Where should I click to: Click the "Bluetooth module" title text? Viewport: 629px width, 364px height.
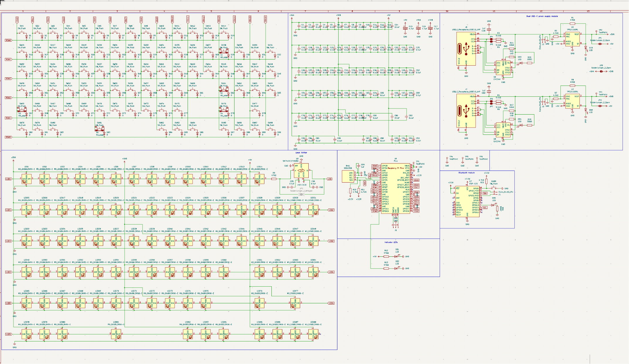pyautogui.click(x=466, y=173)
